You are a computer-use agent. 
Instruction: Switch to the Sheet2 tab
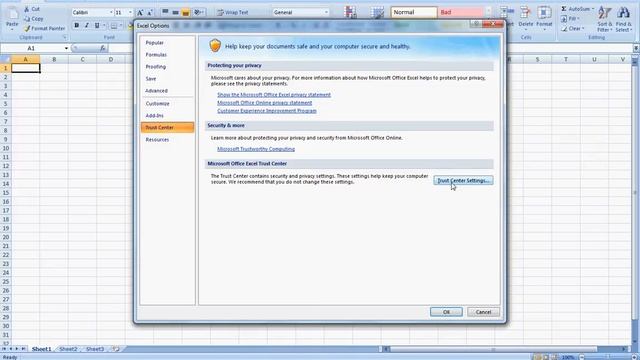68,349
